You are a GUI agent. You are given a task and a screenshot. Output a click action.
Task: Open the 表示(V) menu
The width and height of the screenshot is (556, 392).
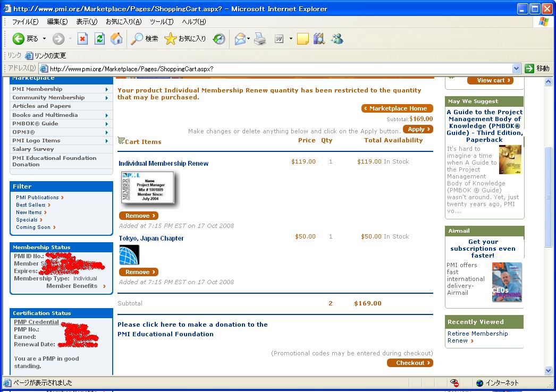[x=87, y=22]
